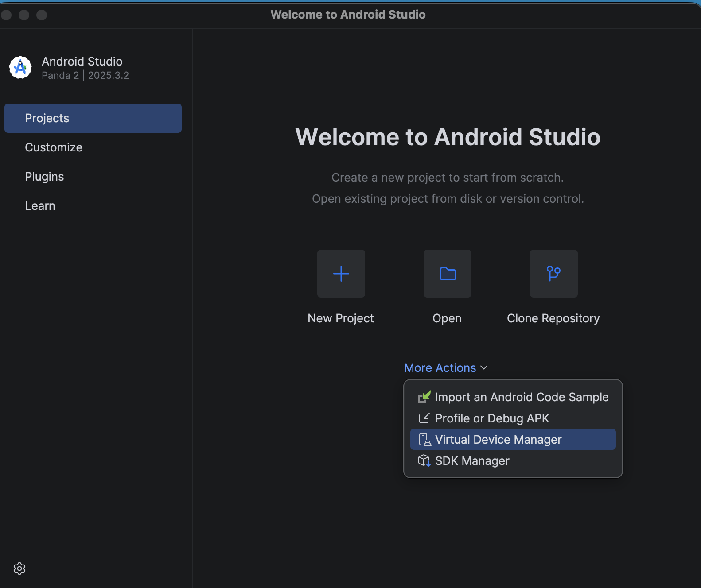Click 'Create a new project to start from scratch.'
This screenshot has height=588, width=701.
tap(448, 178)
